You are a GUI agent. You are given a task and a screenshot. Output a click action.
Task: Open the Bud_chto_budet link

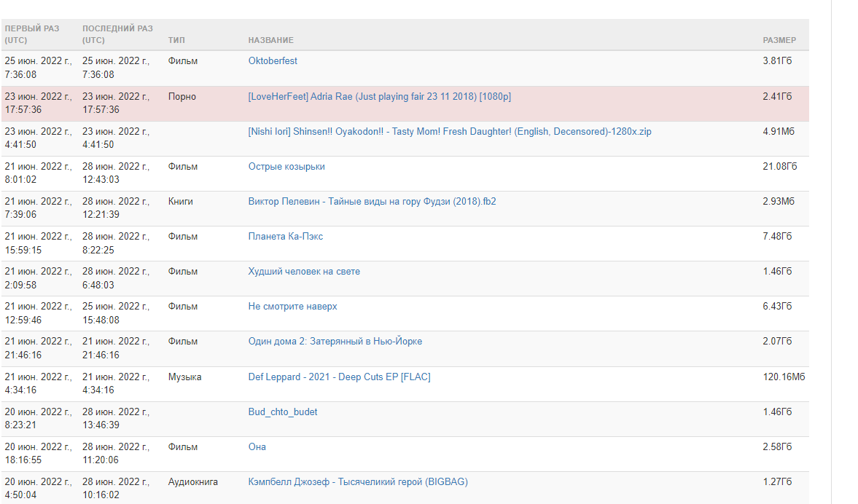click(x=283, y=412)
